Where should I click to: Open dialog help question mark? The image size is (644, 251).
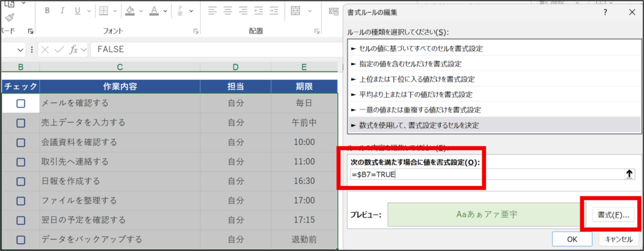pyautogui.click(x=605, y=13)
